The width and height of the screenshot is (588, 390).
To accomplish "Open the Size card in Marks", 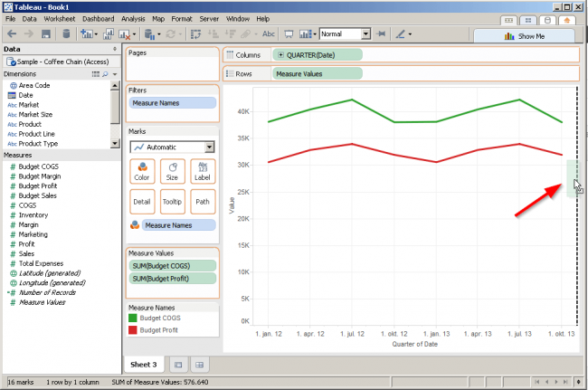I will [x=173, y=171].
